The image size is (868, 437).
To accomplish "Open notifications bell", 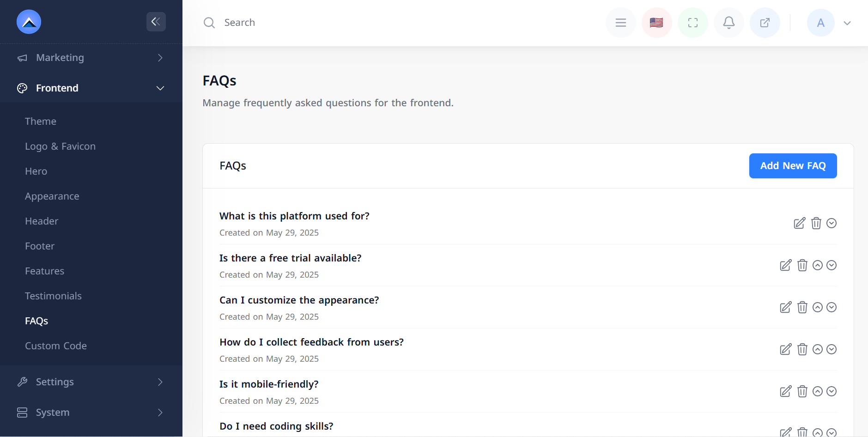I will (728, 23).
